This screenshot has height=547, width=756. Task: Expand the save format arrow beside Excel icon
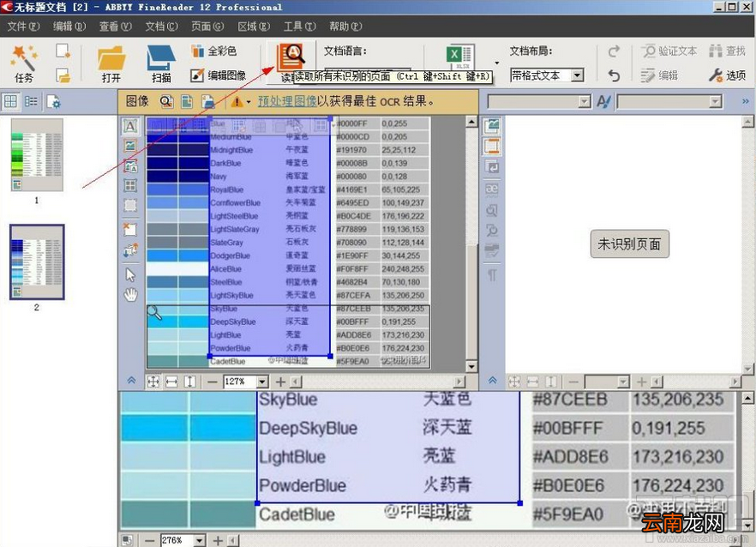click(496, 63)
